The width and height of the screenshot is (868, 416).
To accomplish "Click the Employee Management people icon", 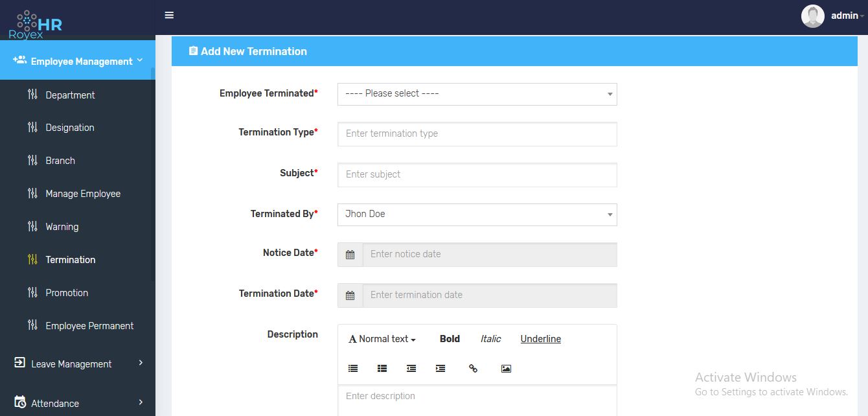I will (19, 60).
